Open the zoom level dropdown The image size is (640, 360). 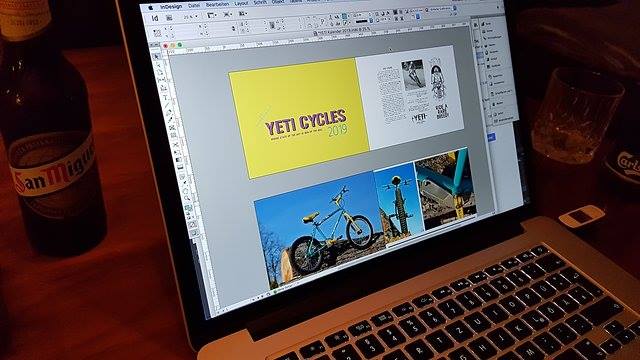(x=190, y=17)
